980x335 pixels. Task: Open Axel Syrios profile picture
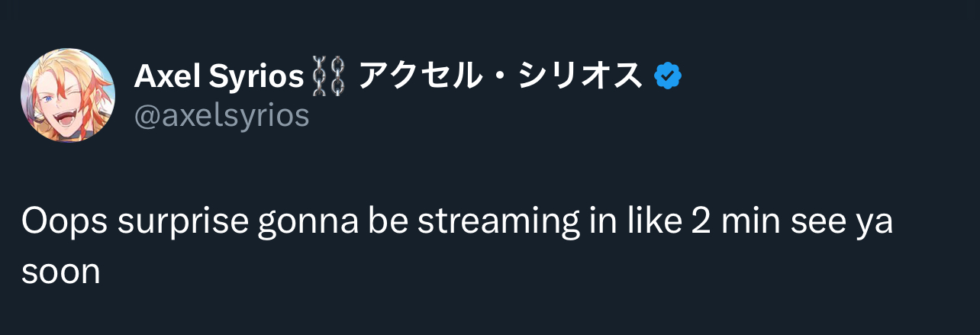(68, 95)
